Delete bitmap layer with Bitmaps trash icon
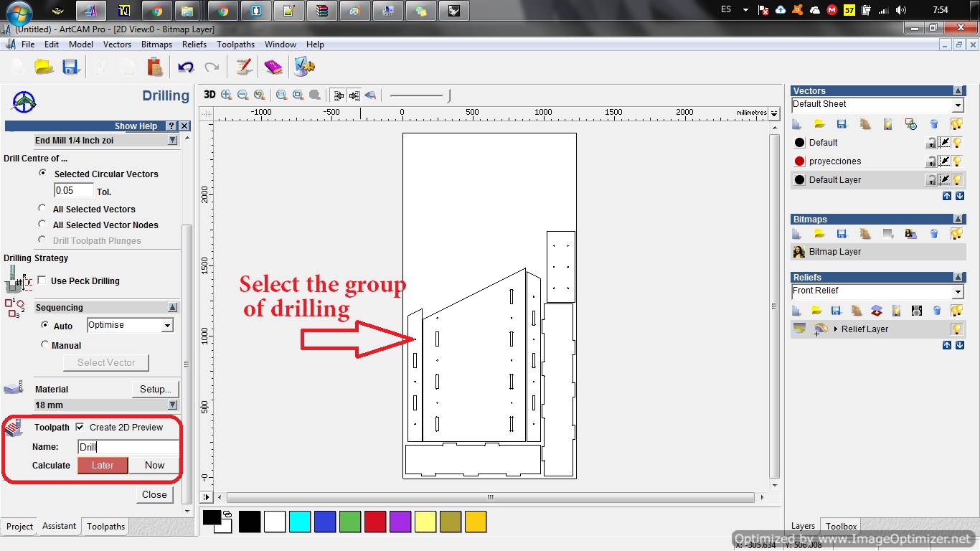This screenshot has width=980, height=551. (x=934, y=234)
